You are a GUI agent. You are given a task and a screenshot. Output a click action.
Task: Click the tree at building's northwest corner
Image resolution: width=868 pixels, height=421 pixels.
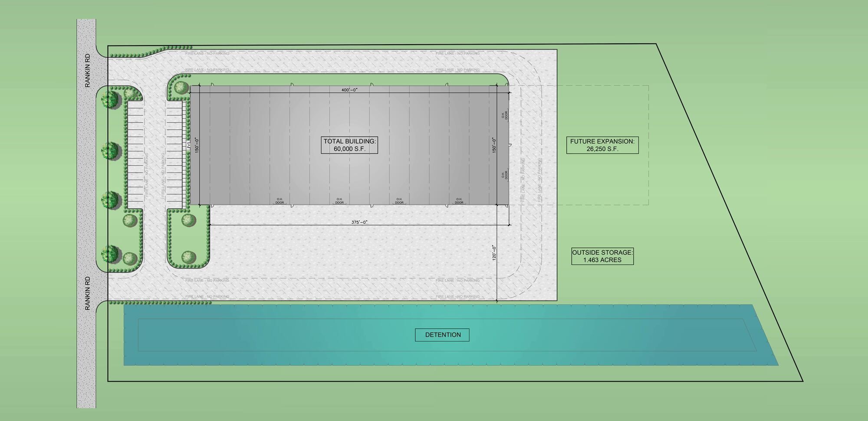180,88
